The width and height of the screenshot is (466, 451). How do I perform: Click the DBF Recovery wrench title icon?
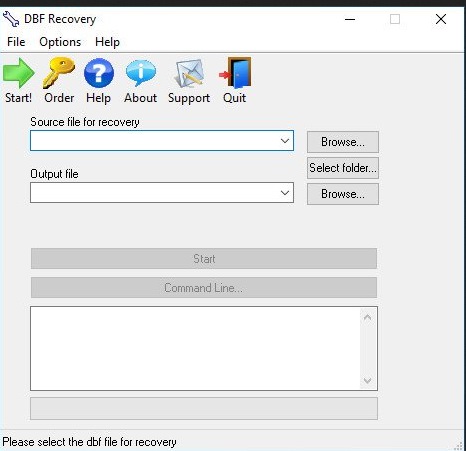pyautogui.click(x=11, y=19)
